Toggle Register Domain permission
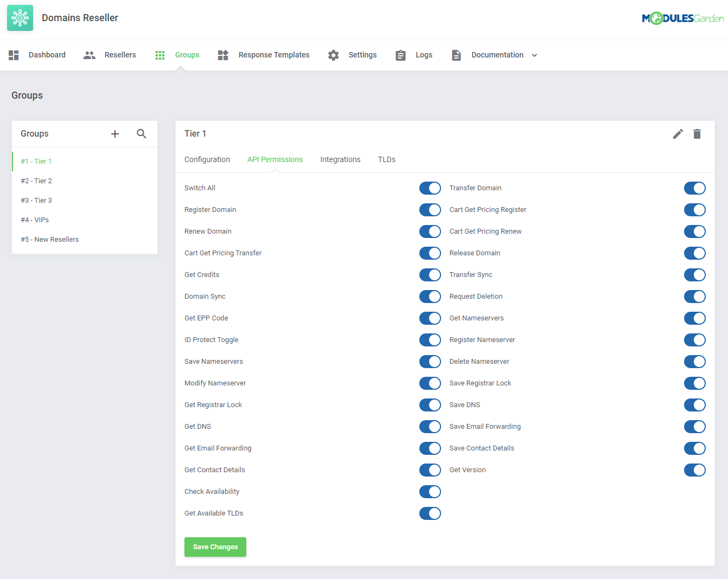The image size is (728, 579). (430, 210)
